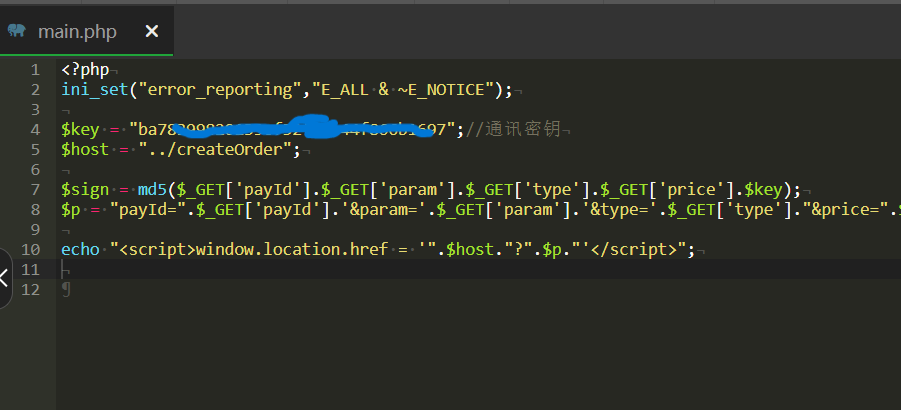This screenshot has height=410, width=901.
Task: Click the $key variable on line 4
Action: [78, 130]
